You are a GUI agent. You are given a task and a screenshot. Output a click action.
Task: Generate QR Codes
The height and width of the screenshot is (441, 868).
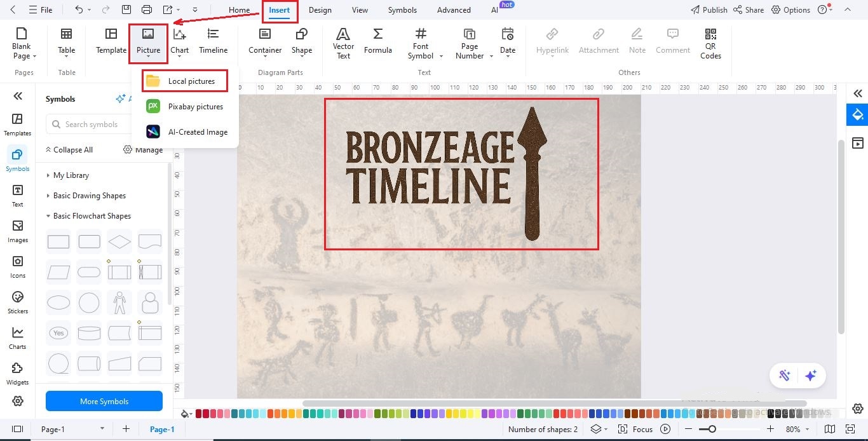tap(710, 43)
